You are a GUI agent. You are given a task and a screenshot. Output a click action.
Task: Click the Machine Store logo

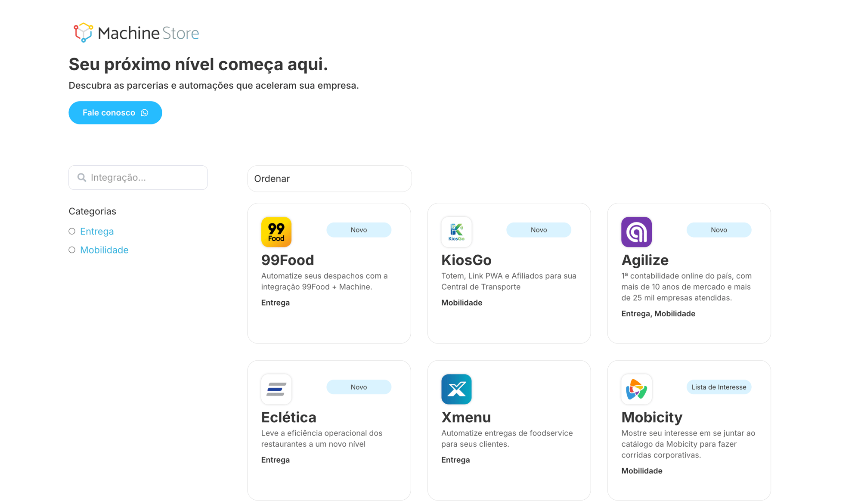click(x=136, y=33)
